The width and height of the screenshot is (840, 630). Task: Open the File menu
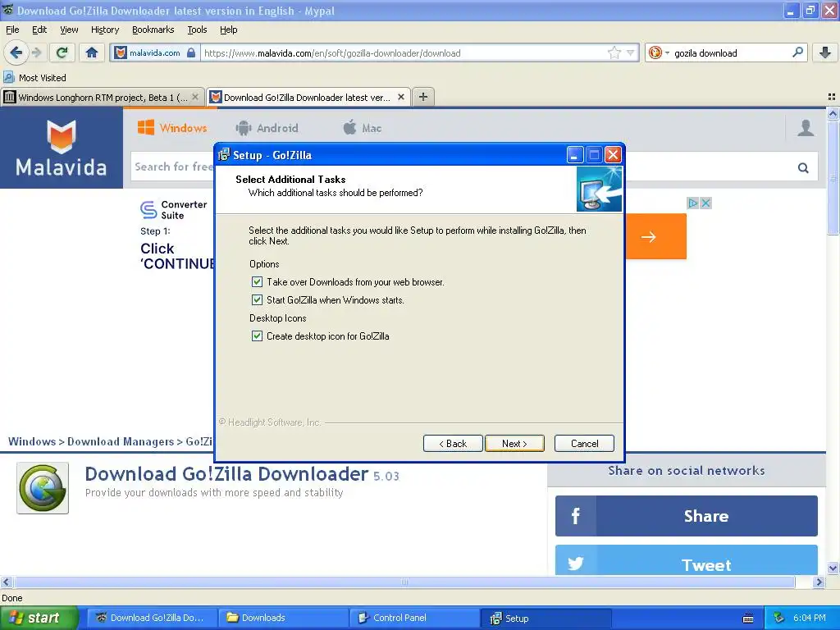click(12, 30)
